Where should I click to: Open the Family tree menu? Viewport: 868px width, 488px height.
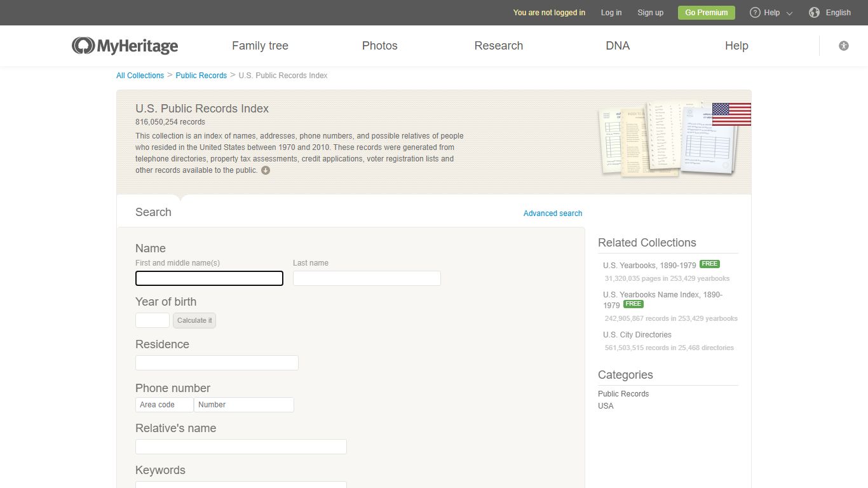tap(260, 46)
